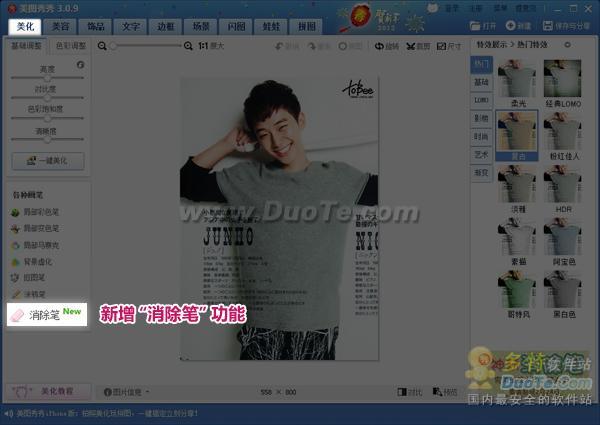
Task: Select the 消除笔 eraser pen tool
Action: point(47,314)
